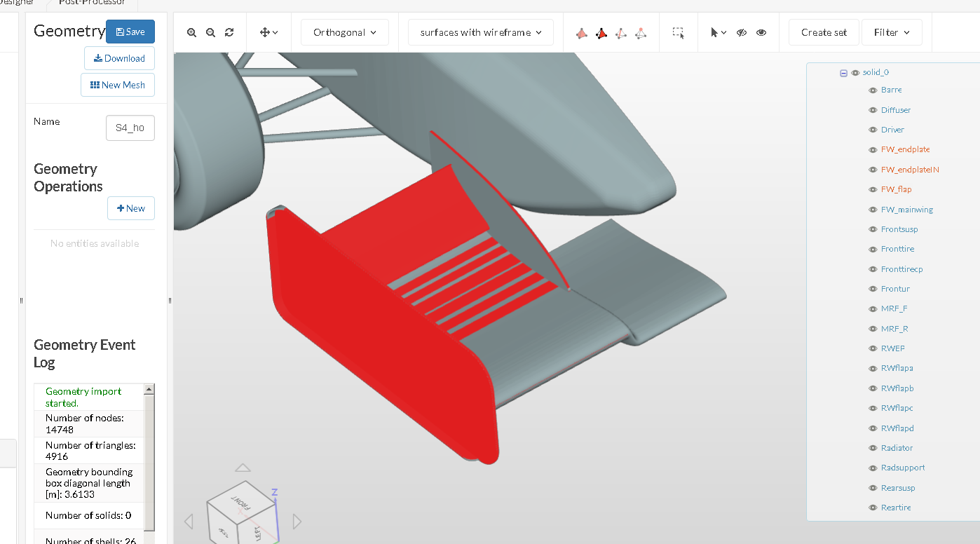Save the geometry
Screen dimensions: 980x544
pyautogui.click(x=130, y=32)
